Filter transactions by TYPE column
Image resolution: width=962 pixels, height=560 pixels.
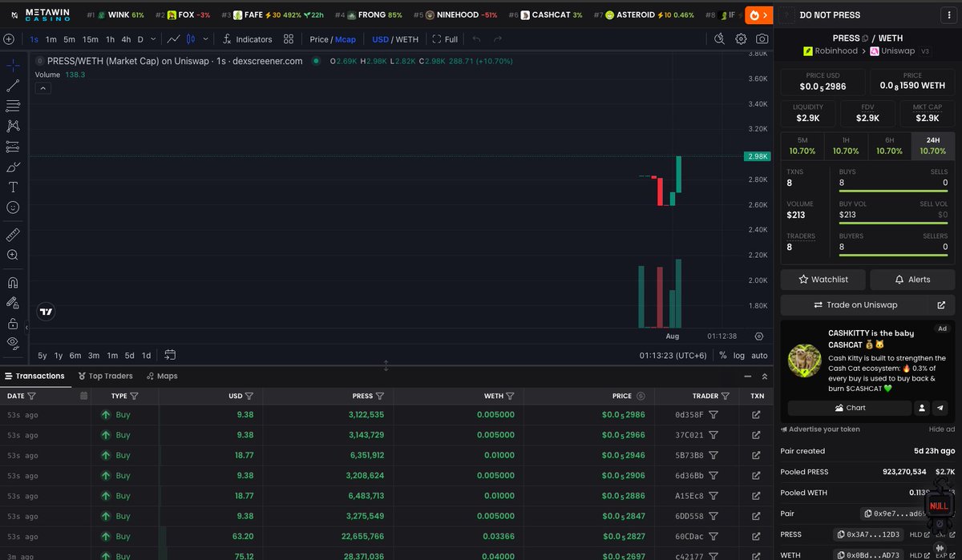click(x=134, y=396)
